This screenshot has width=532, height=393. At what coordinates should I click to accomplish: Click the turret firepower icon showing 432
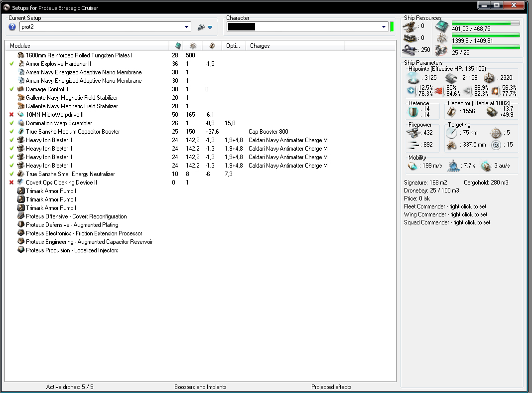coord(413,133)
